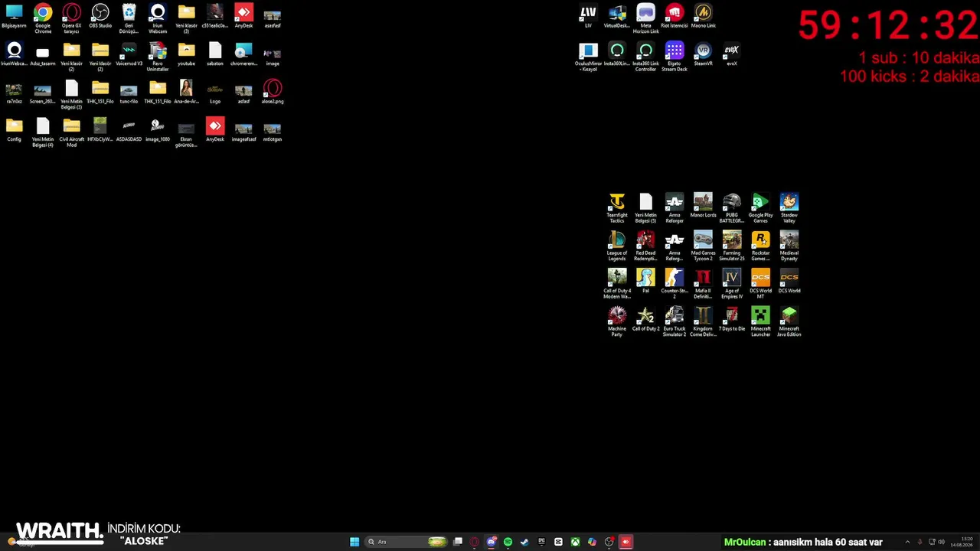The image size is (980, 551).
Task: Select the Teamfight Tactics shortcut
Action: 617,208
